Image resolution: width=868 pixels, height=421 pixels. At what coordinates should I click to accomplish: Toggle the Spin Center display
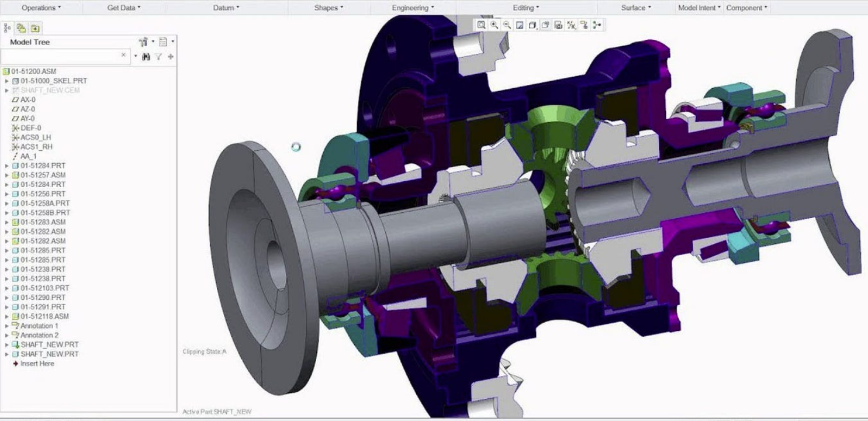click(597, 25)
